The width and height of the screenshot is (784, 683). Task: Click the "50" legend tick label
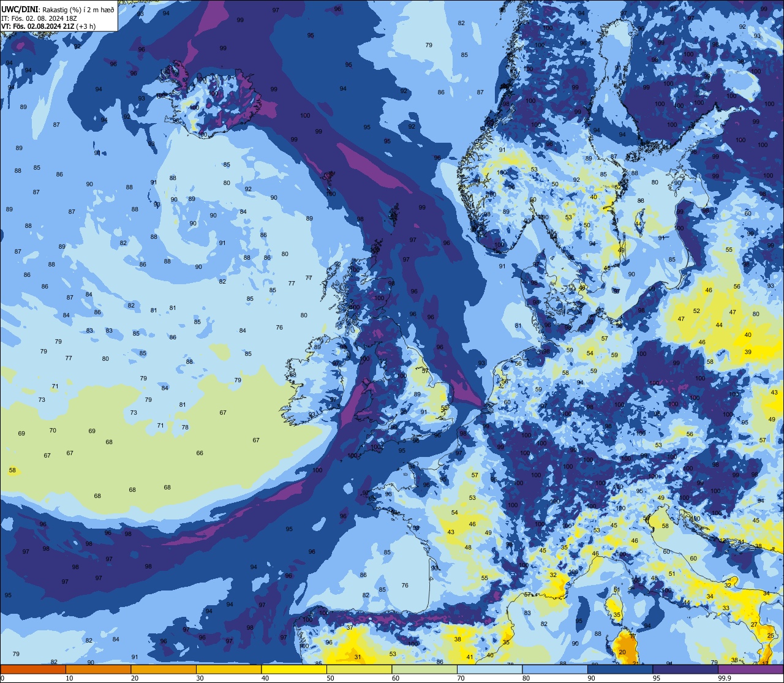(x=330, y=678)
